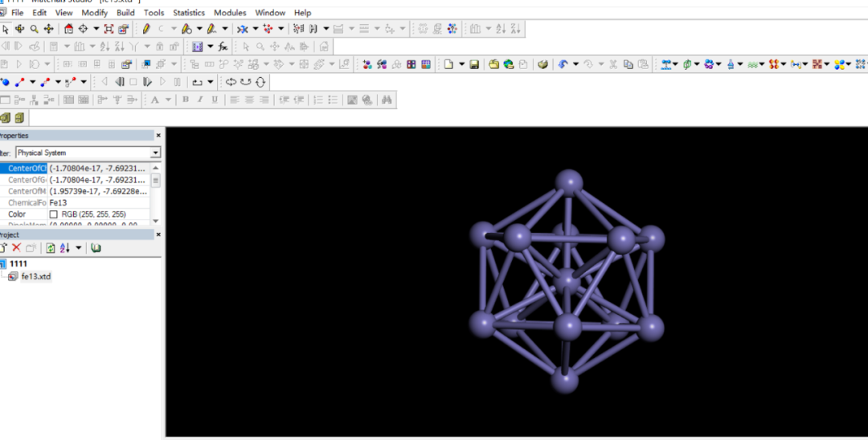Click the Reset View home icon

coord(68,29)
